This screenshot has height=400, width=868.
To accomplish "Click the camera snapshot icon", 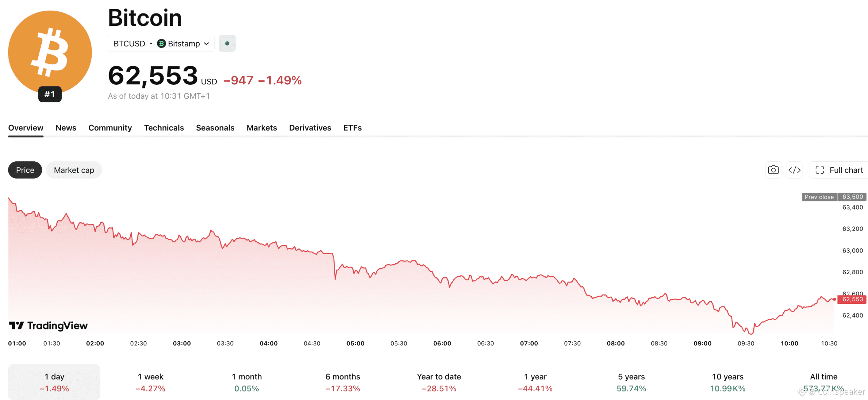I will [x=773, y=170].
